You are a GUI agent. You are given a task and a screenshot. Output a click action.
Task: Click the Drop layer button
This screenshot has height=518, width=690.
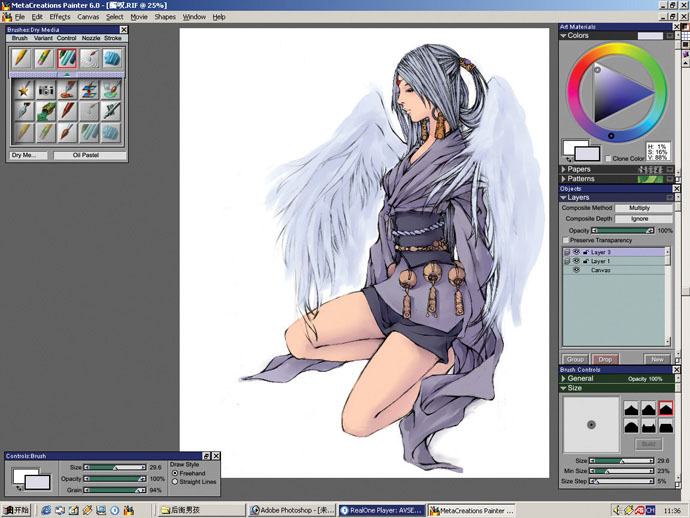tap(605, 359)
